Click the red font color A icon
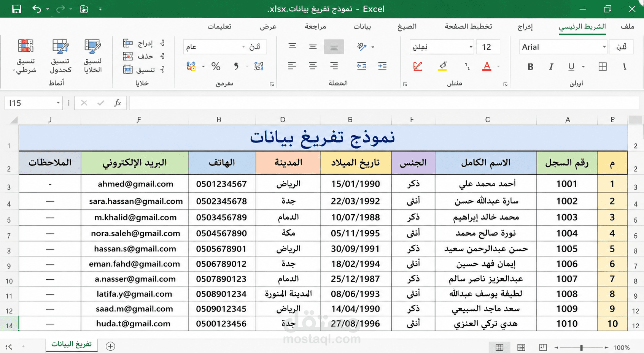The image size is (644, 353). click(487, 66)
